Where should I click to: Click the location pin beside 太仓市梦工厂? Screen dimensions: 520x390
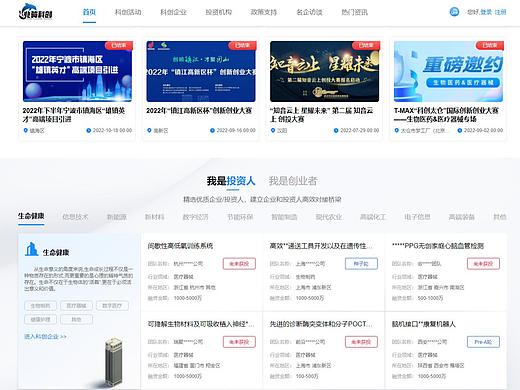(396, 130)
